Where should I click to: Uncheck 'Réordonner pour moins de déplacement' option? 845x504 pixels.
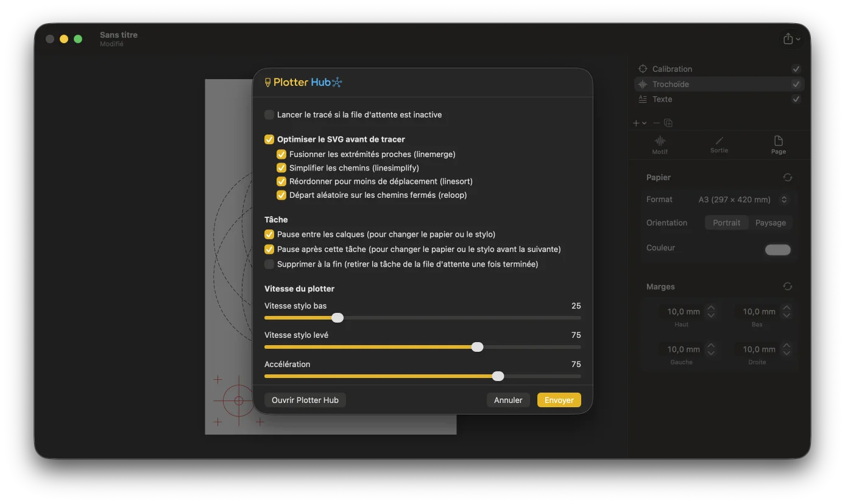(281, 181)
